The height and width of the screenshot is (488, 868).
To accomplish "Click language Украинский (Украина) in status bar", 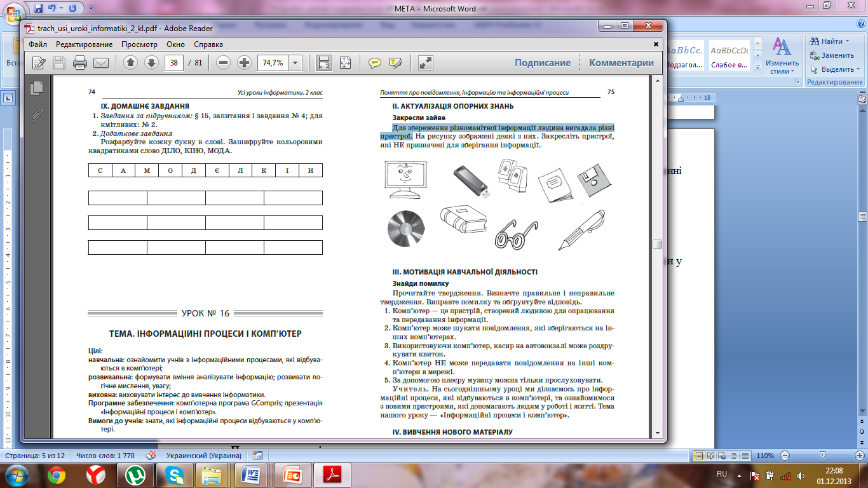I will tap(203, 456).
